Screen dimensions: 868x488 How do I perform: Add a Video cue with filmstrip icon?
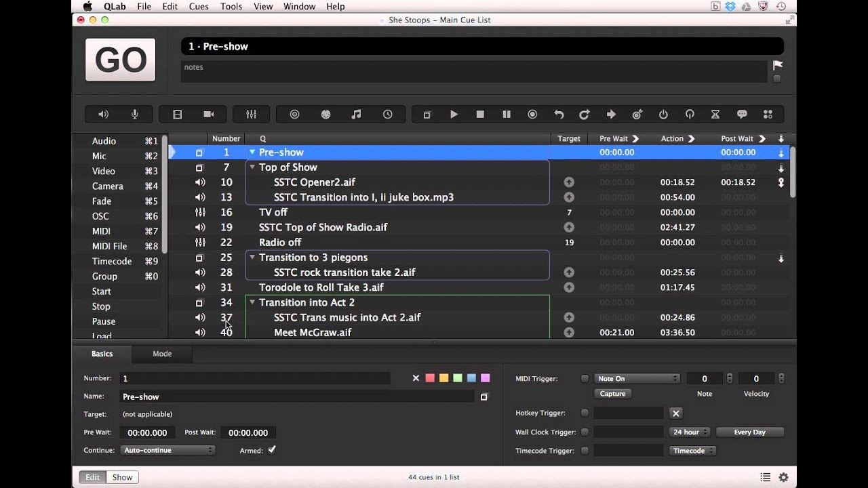[178, 115]
